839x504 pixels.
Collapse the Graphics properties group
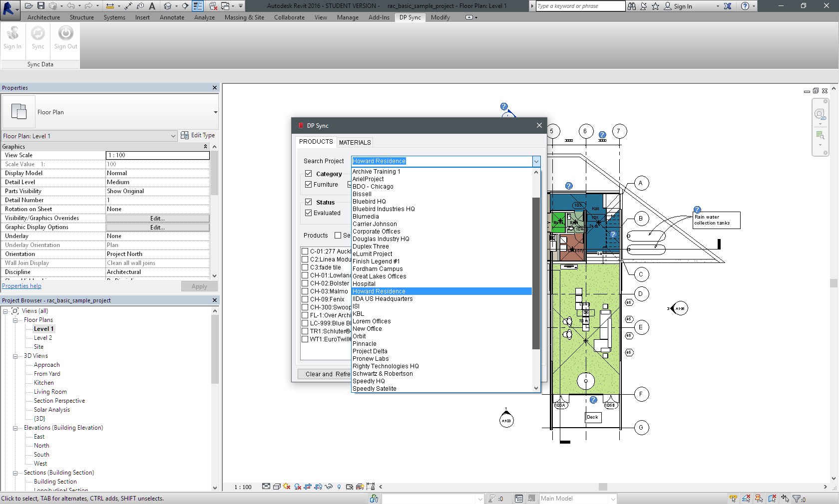click(x=205, y=147)
